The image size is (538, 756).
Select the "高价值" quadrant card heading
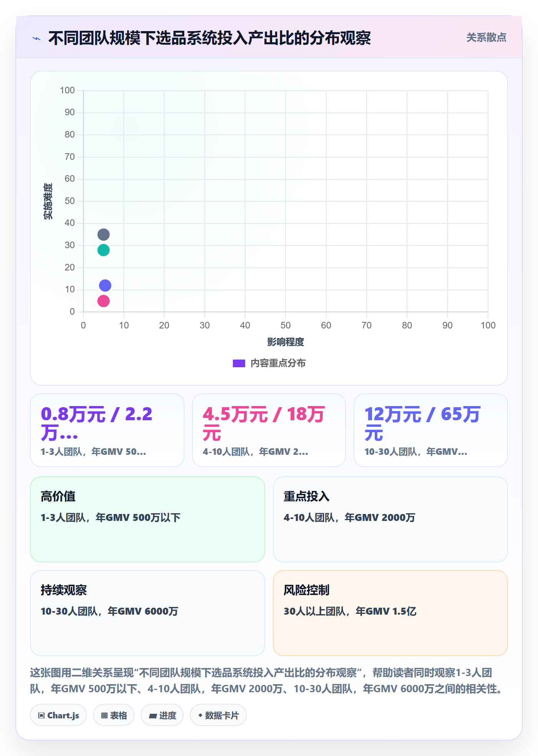click(58, 496)
